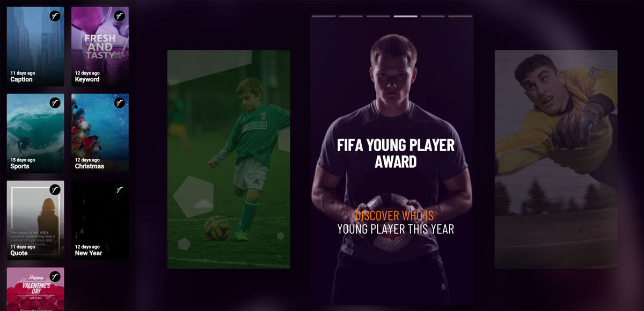Jump to first story progress segment

(x=324, y=16)
